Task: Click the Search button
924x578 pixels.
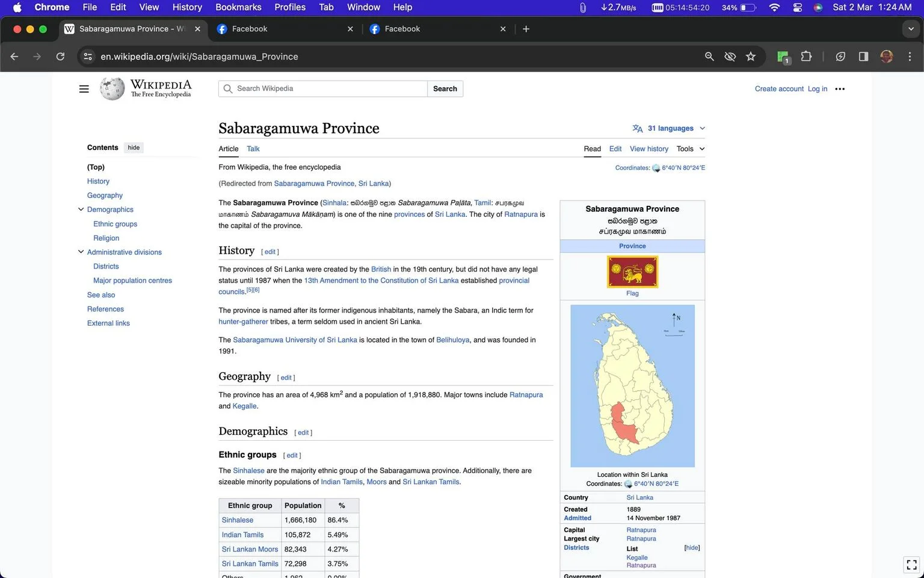Action: (x=445, y=89)
